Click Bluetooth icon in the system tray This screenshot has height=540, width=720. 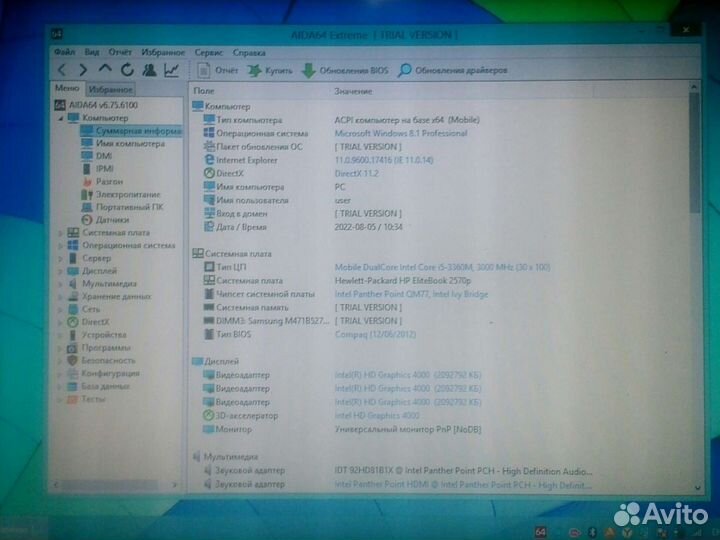(x=593, y=533)
